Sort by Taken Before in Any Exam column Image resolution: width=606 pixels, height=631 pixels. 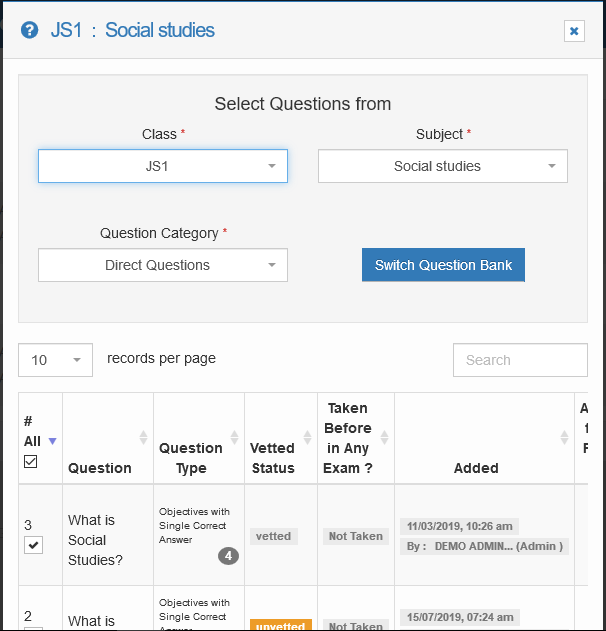(384, 438)
